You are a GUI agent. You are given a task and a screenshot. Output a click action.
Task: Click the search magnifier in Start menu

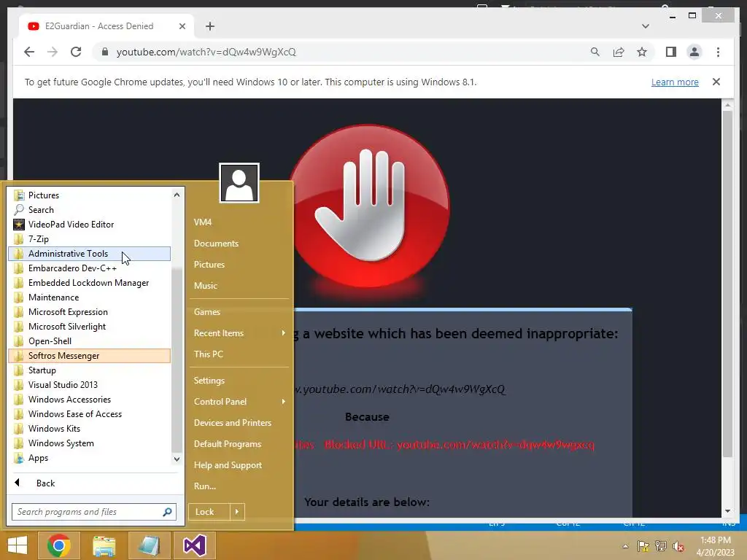(167, 512)
